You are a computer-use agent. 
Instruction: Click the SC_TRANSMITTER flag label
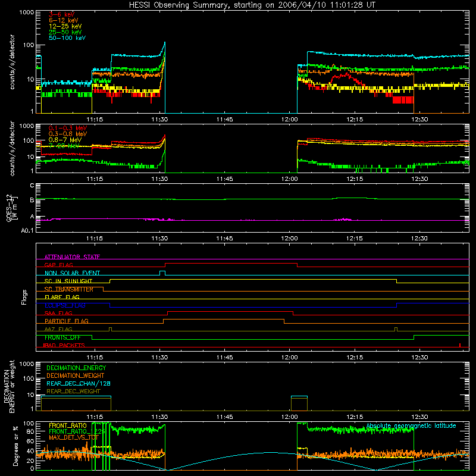[x=69, y=289]
